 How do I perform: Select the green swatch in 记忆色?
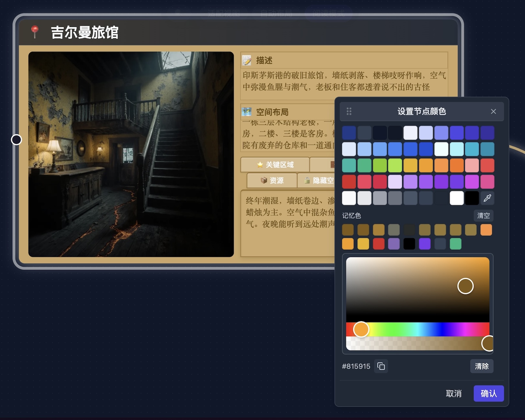tap(455, 244)
